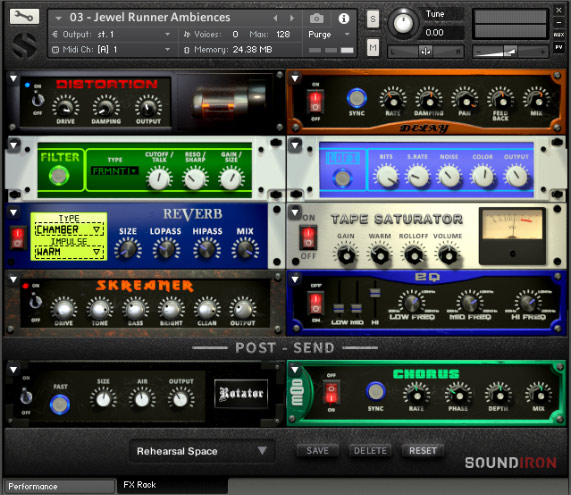Click the LoFi Noise knob
571x495 pixels.
pyautogui.click(x=449, y=176)
